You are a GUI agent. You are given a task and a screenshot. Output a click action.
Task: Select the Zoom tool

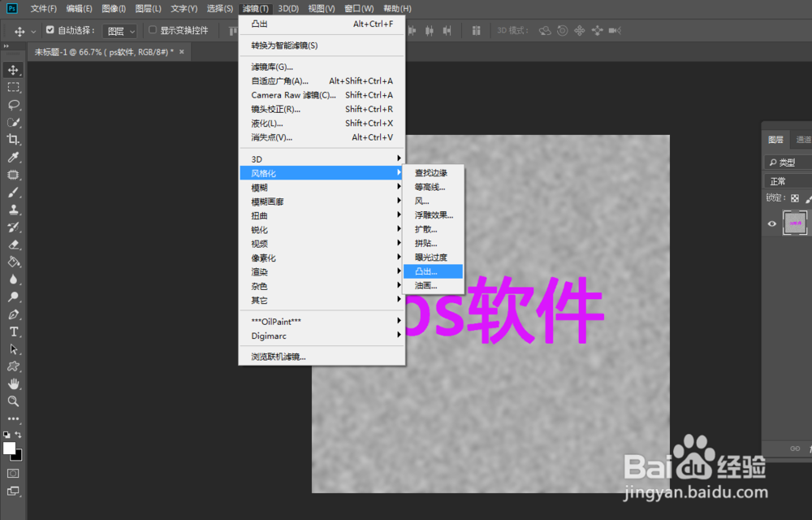[x=14, y=401]
